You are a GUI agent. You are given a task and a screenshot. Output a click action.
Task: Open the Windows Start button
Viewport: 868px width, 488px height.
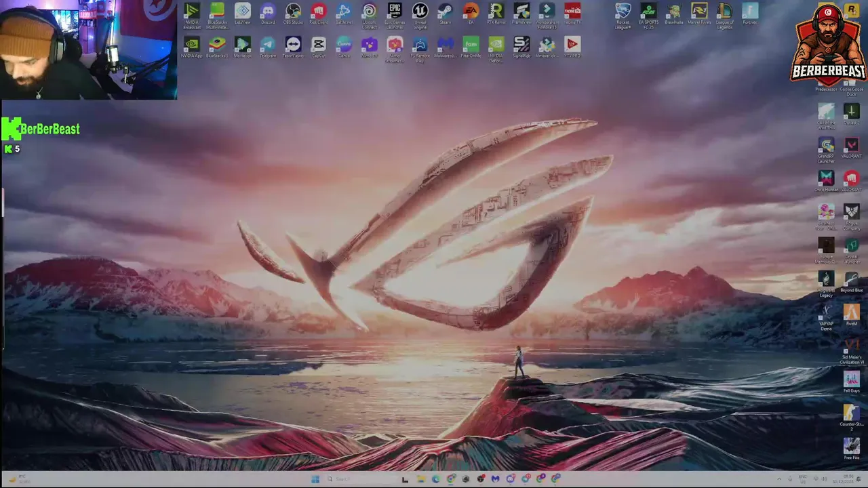click(x=315, y=479)
